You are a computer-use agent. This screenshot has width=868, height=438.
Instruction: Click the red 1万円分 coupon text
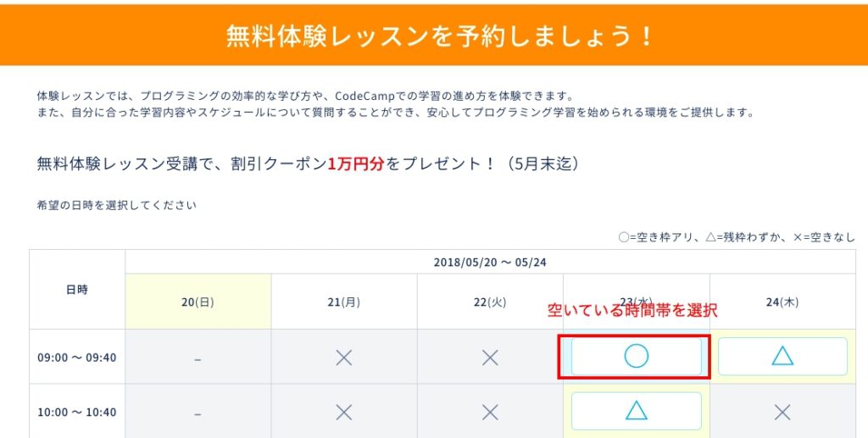pyautogui.click(x=356, y=164)
